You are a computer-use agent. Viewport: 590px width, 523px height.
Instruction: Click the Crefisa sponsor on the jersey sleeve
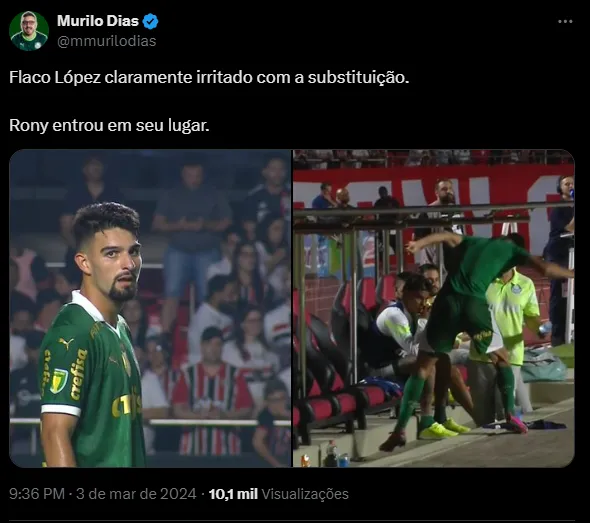tap(78, 374)
